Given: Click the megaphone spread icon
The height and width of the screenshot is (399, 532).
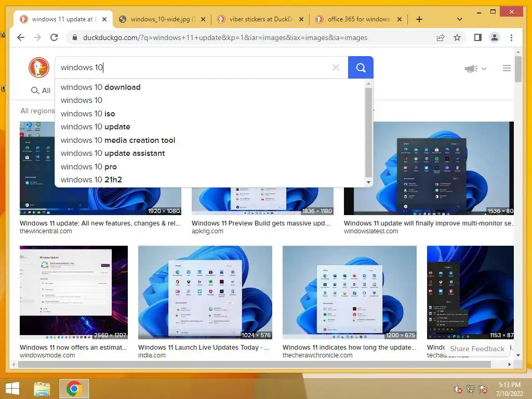Looking at the screenshot, I should (471, 69).
